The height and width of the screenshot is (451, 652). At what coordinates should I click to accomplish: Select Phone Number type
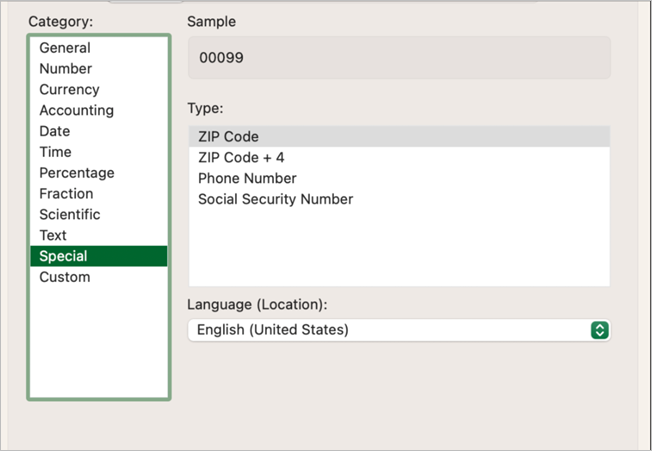click(x=247, y=178)
